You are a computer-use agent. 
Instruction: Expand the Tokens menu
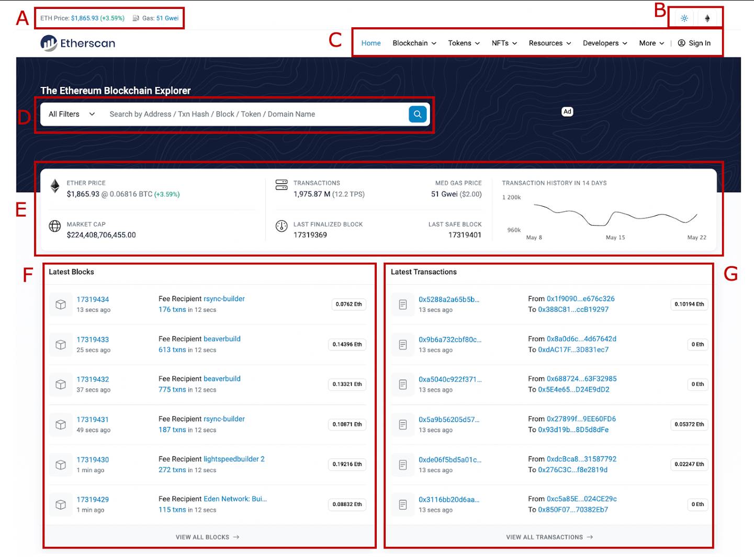[x=464, y=43]
